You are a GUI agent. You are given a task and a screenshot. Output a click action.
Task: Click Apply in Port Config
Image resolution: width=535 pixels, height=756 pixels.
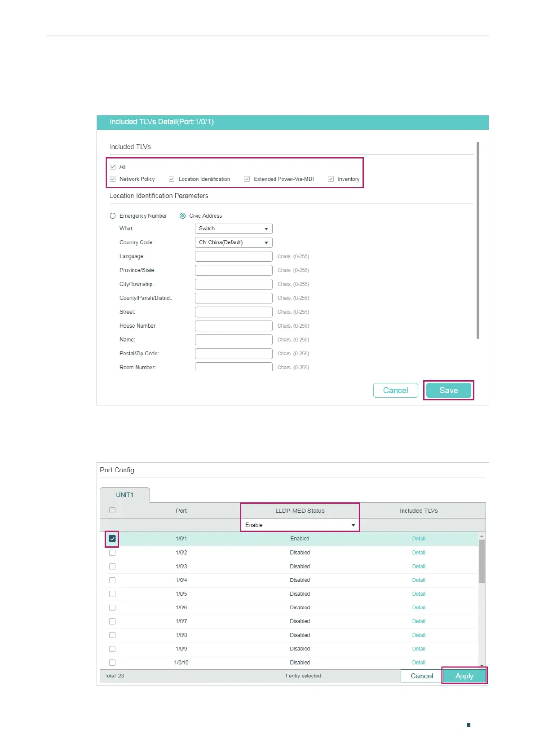[x=464, y=676]
